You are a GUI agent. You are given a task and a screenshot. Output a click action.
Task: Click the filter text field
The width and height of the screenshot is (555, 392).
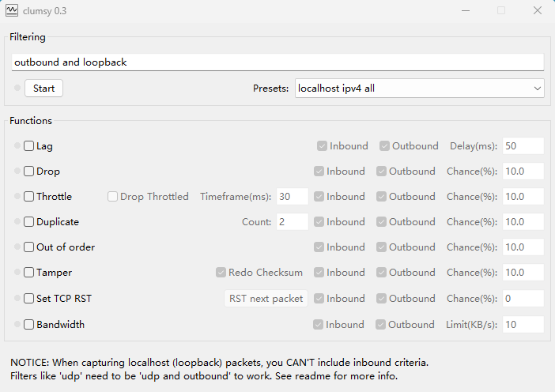pyautogui.click(x=277, y=62)
